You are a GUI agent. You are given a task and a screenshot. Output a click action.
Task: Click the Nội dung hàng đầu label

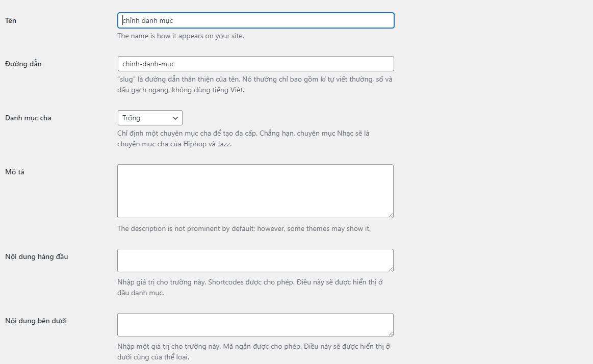(36, 256)
